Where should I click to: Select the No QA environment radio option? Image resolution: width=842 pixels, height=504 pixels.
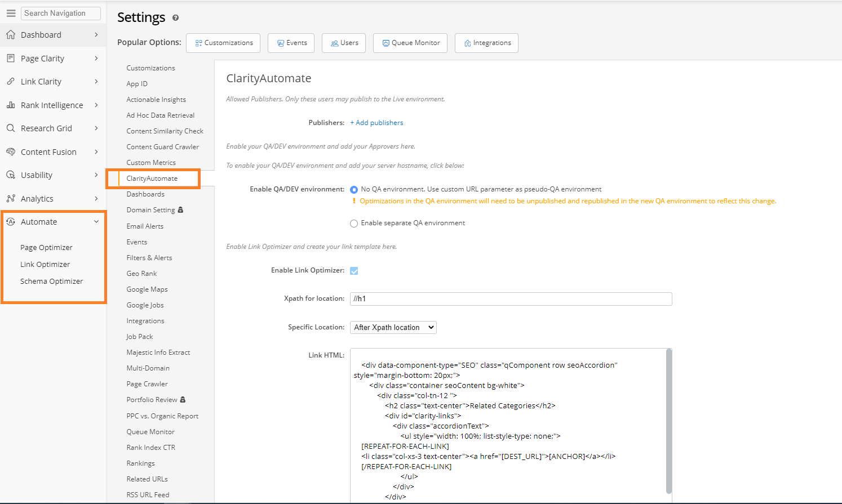[354, 190]
